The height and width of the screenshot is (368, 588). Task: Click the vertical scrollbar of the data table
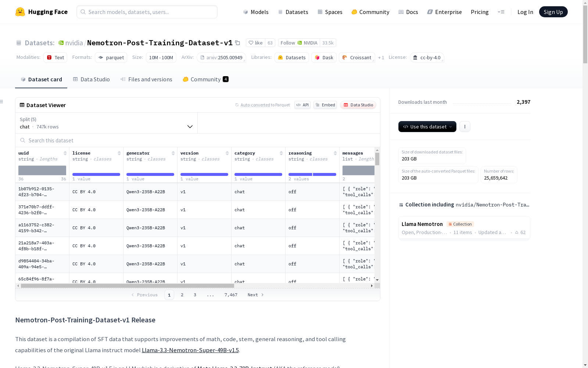(377, 159)
